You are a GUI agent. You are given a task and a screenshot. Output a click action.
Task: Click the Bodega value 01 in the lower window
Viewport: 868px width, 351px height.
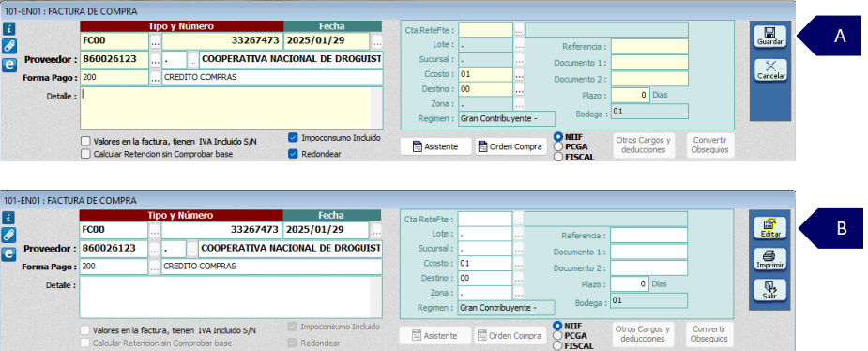click(x=648, y=300)
